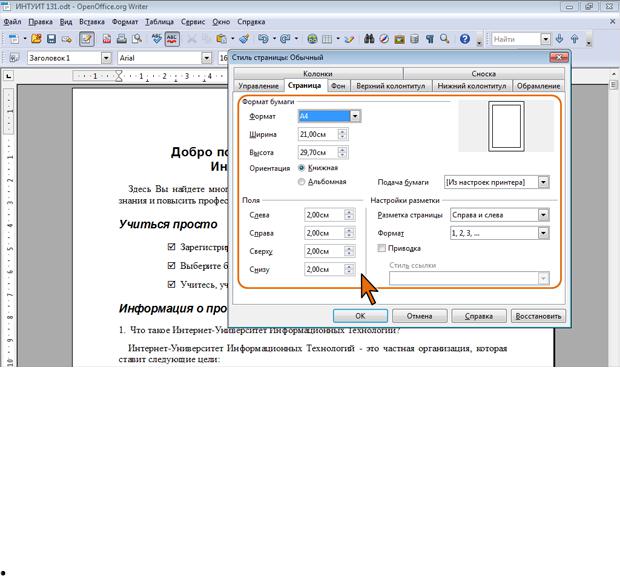Open the numbering Формат 1, 2, 3 dropdown
The image size is (620, 580).
(543, 233)
